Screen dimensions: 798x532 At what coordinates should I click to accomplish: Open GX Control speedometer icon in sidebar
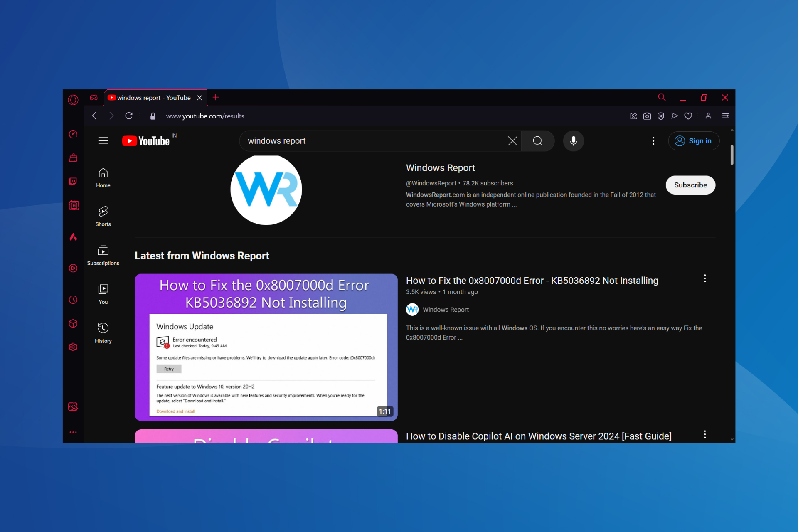tap(73, 134)
